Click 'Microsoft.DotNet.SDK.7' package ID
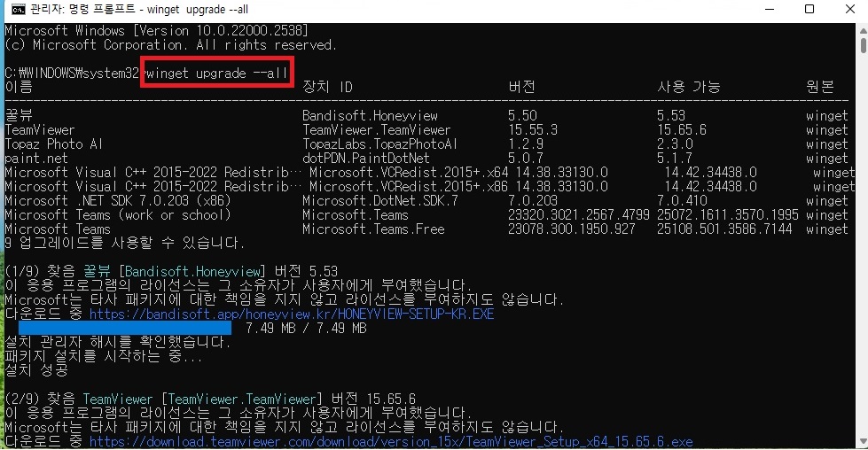This screenshot has width=868, height=450. click(380, 201)
